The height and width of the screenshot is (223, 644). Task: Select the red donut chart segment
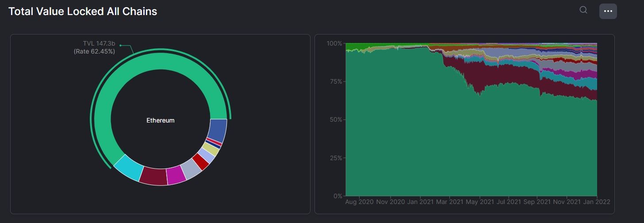click(201, 161)
